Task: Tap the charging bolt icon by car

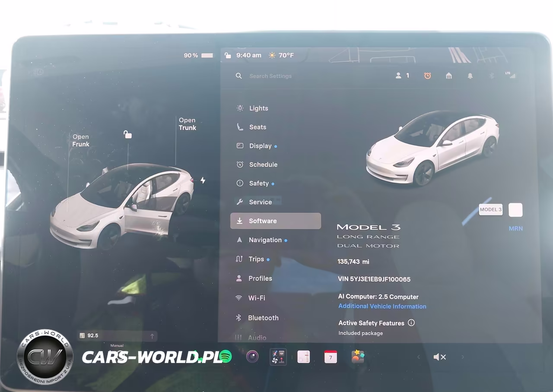Action: point(203,180)
